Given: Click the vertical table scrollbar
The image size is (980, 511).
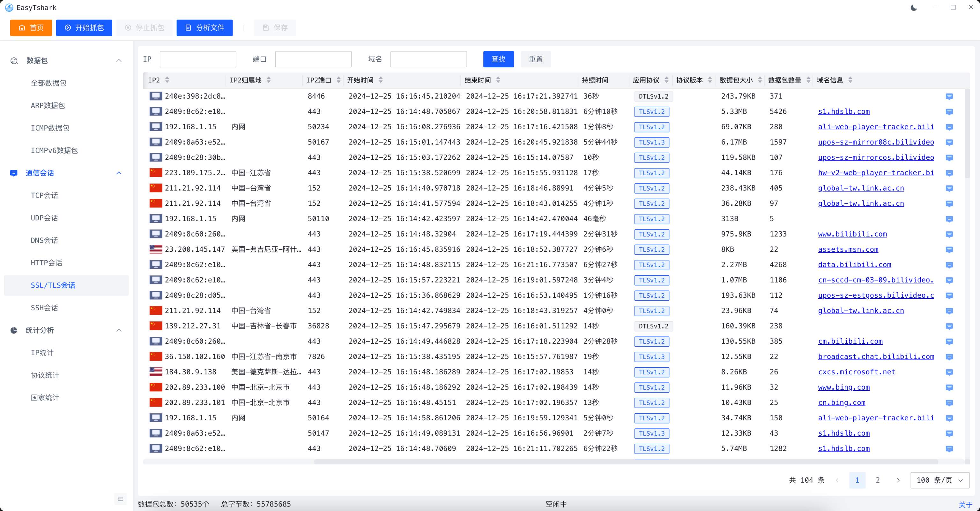Looking at the screenshot, I should [x=967, y=133].
